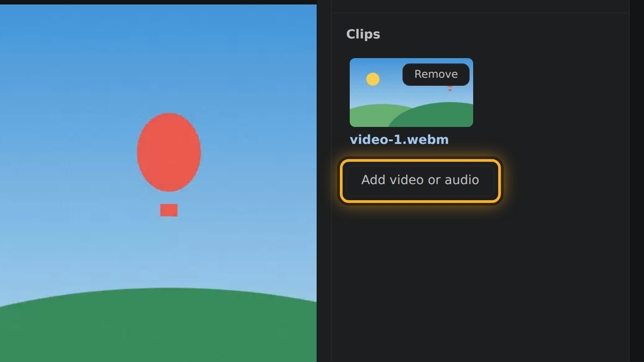Select the video-1.webm filename label
644x362 pixels.
[399, 139]
